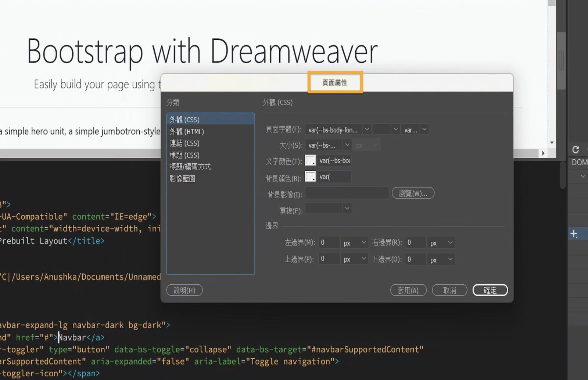Click the "Easily build your page" paragraph
The width and height of the screenshot is (588, 380).
[97, 85]
